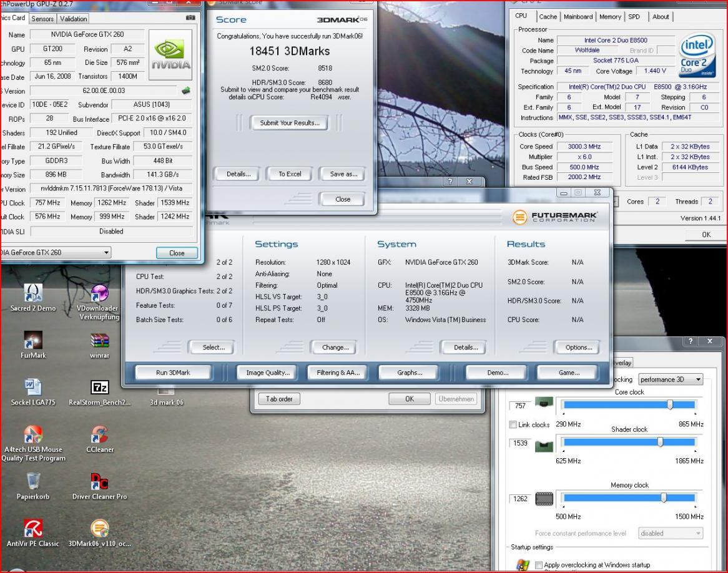Click the Tab order button
This screenshot has width=728, height=573.
click(x=279, y=399)
